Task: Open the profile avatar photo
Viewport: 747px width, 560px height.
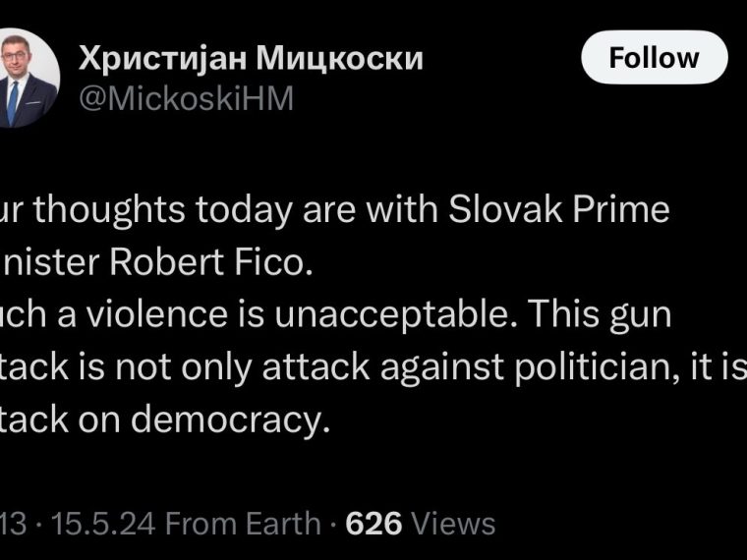Action: point(29,78)
